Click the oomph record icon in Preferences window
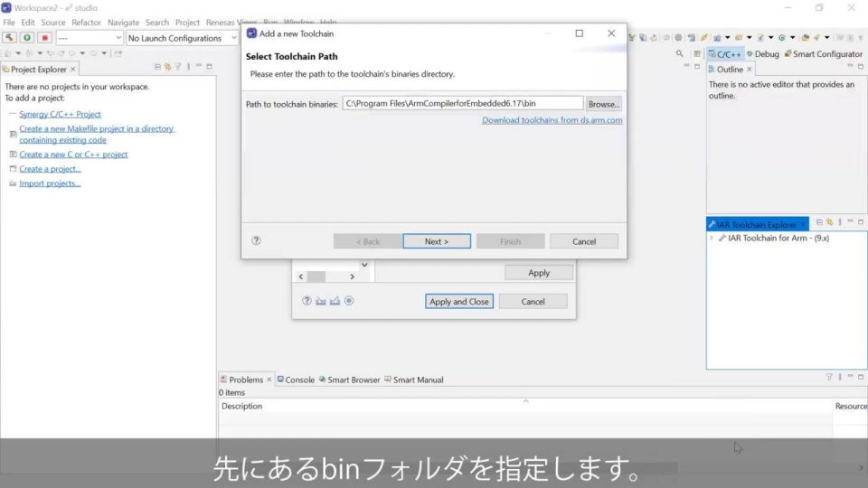This screenshot has width=868, height=488. tap(349, 300)
